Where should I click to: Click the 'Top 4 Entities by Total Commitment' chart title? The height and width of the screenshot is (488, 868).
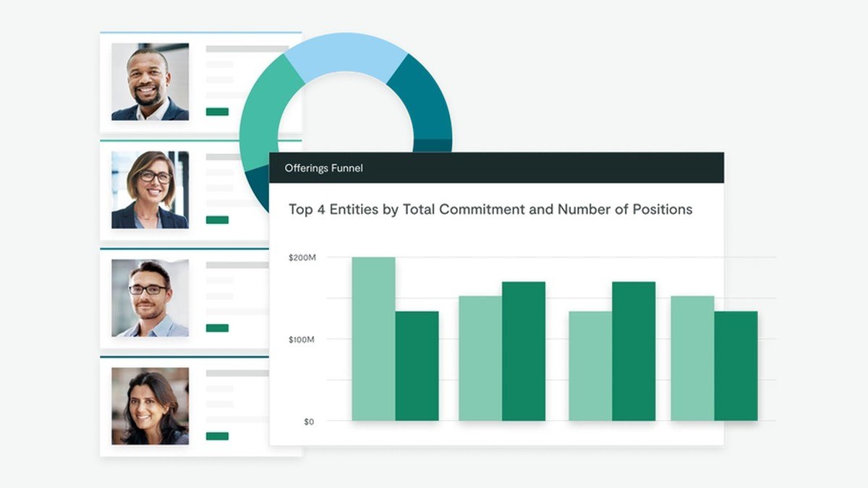[x=490, y=210]
